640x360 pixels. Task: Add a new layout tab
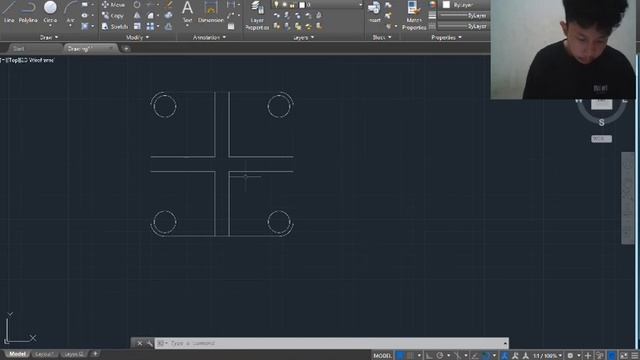[x=95, y=353]
